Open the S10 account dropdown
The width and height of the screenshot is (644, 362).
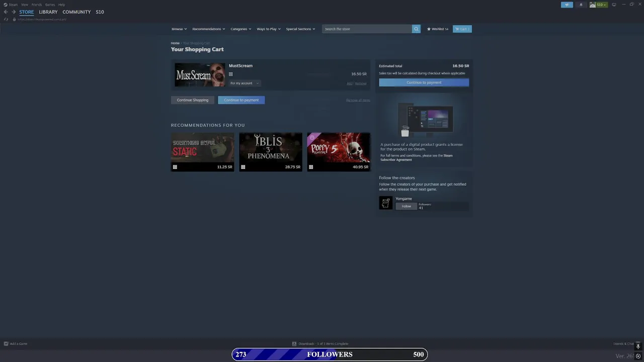602,5
